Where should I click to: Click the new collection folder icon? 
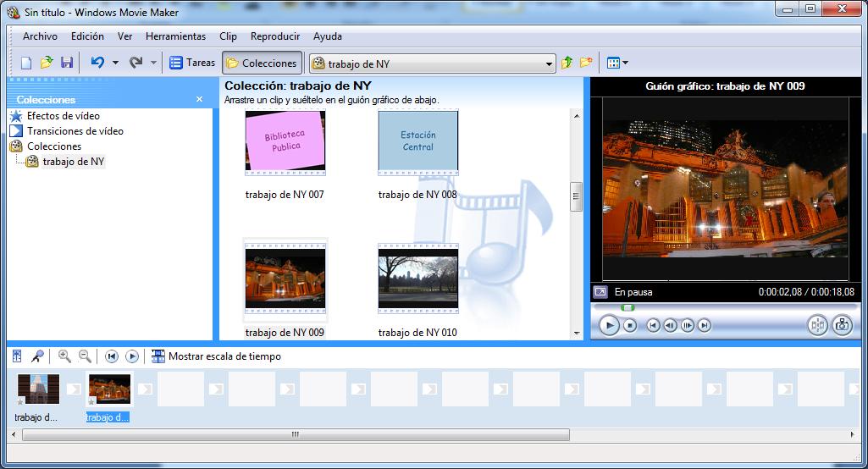586,63
